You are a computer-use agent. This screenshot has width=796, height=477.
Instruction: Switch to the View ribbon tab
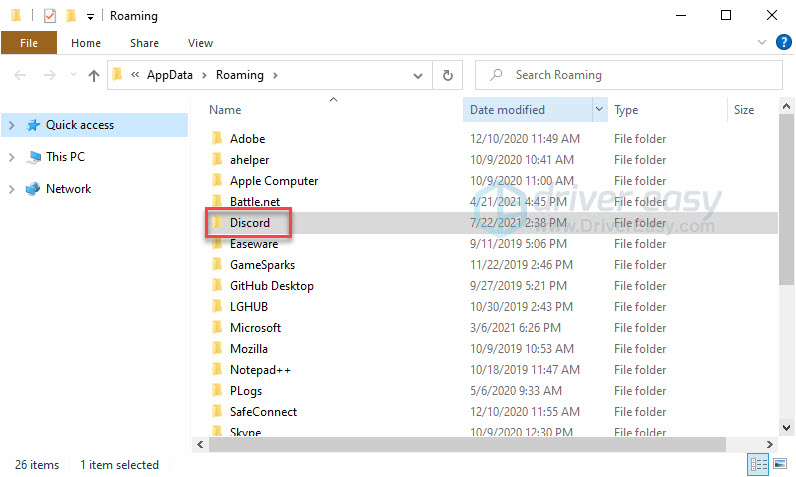click(x=200, y=43)
